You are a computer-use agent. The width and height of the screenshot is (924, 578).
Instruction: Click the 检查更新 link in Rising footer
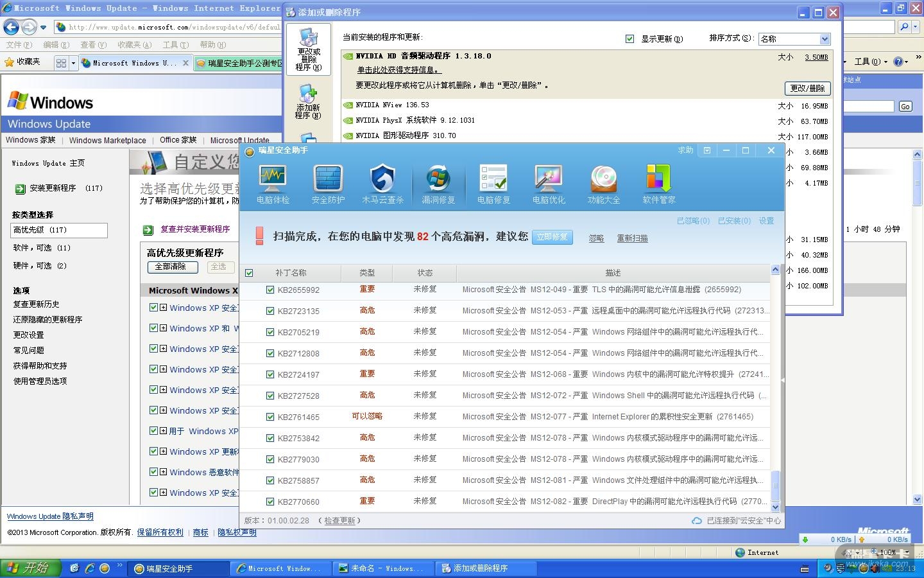click(340, 521)
